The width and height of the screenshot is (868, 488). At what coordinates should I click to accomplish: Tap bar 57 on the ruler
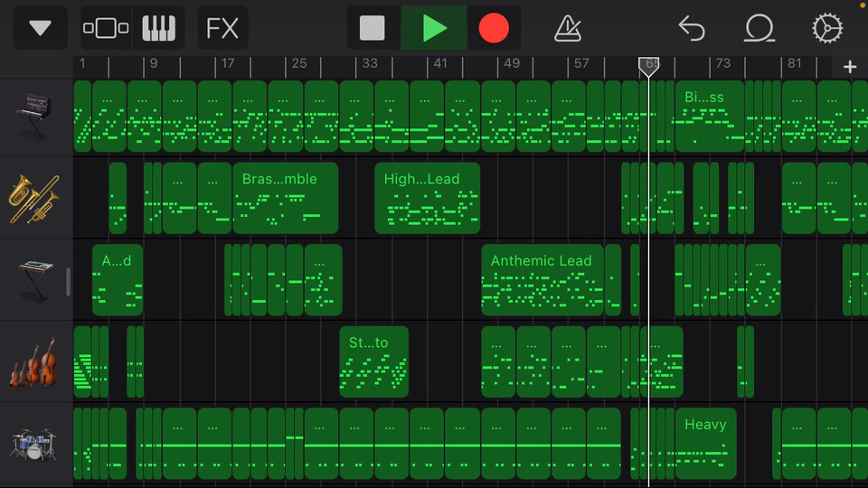click(581, 63)
